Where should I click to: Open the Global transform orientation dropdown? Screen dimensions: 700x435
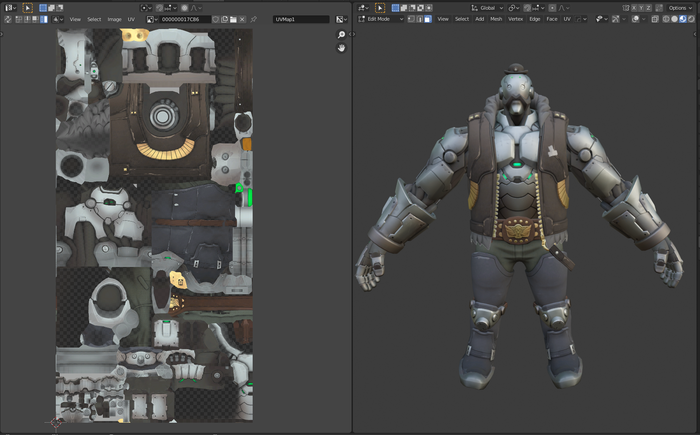487,8
